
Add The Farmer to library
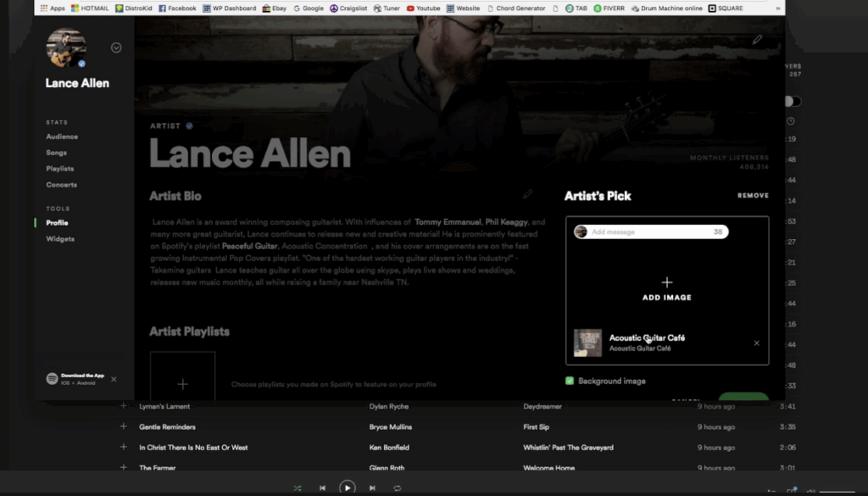click(124, 467)
